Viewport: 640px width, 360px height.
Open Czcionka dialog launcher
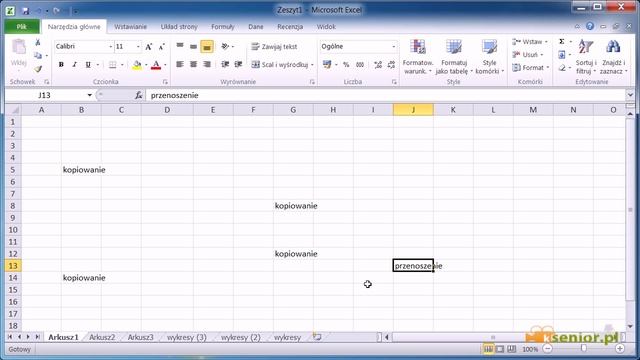[165, 82]
